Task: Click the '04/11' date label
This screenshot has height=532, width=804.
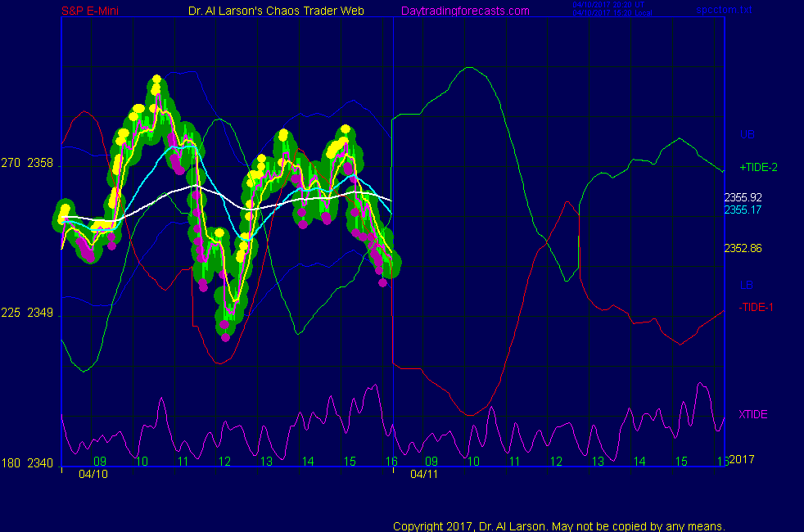Action: coord(424,474)
